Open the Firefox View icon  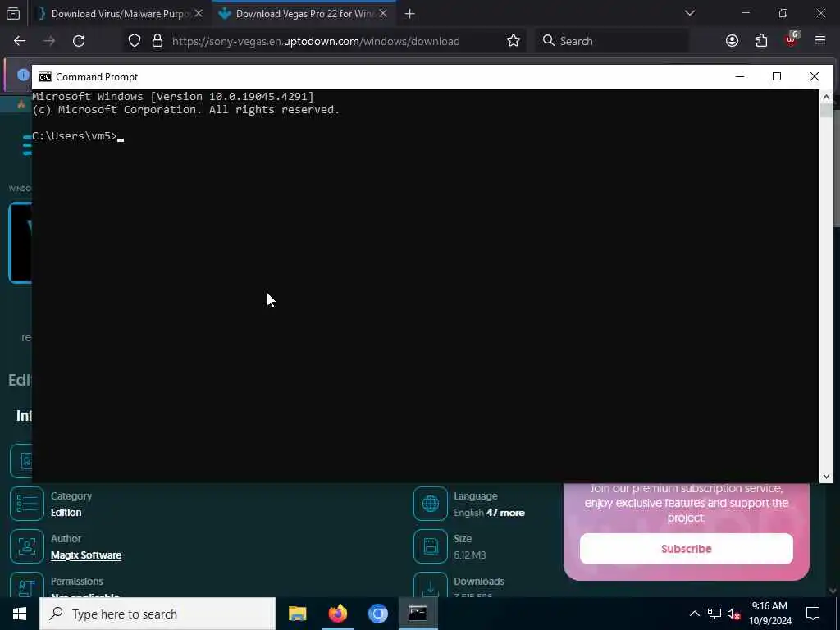(13, 14)
